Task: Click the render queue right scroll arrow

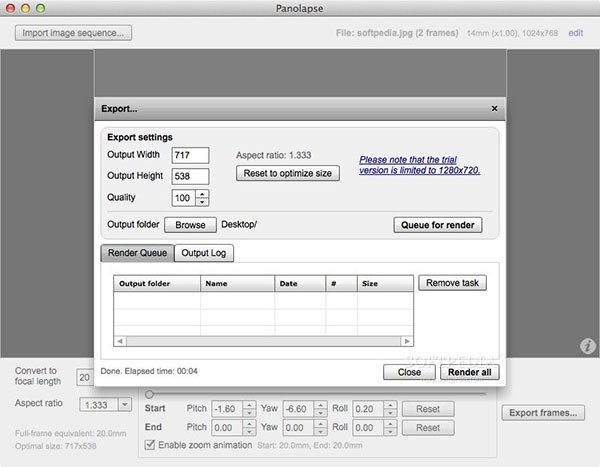Action: [407, 341]
